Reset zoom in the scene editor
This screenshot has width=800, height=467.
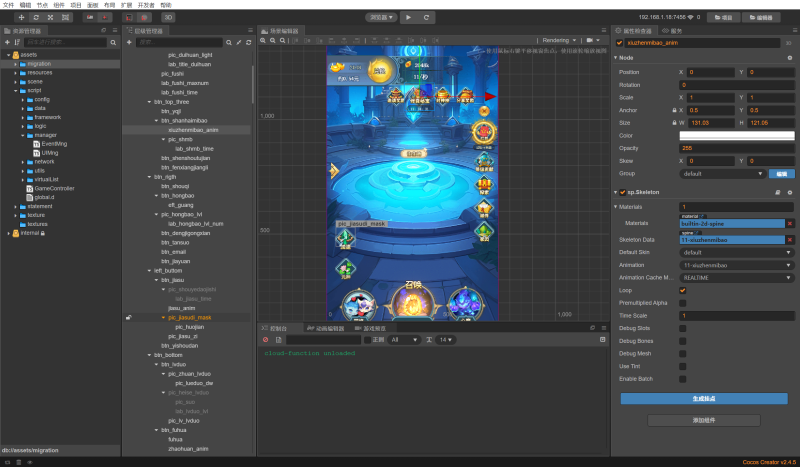click(x=282, y=40)
